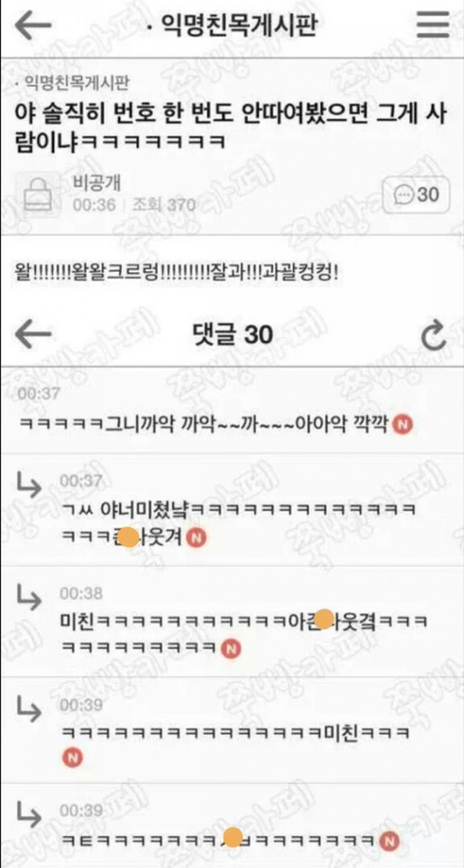Tap the N badge on 00:37 first comment
Image resolution: width=464 pixels, height=868 pixels.
pyautogui.click(x=402, y=424)
